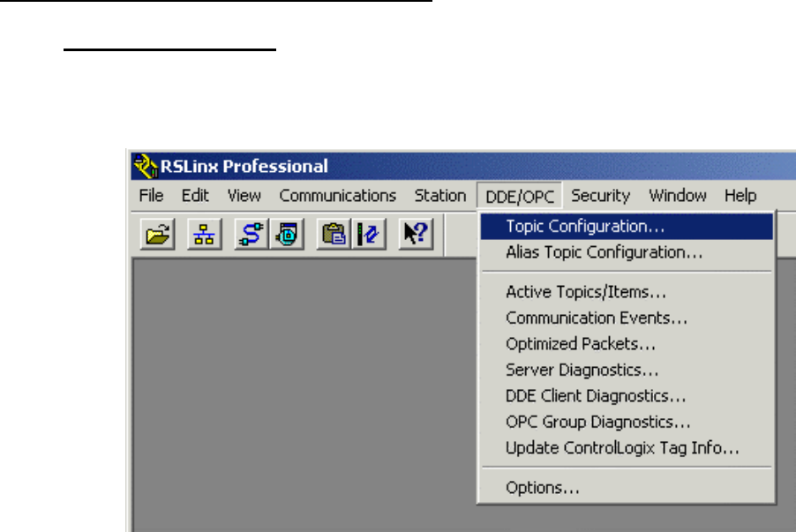Click the RSLinx Professional title bar text
Viewport: 796px width, 532px height.
point(244,167)
